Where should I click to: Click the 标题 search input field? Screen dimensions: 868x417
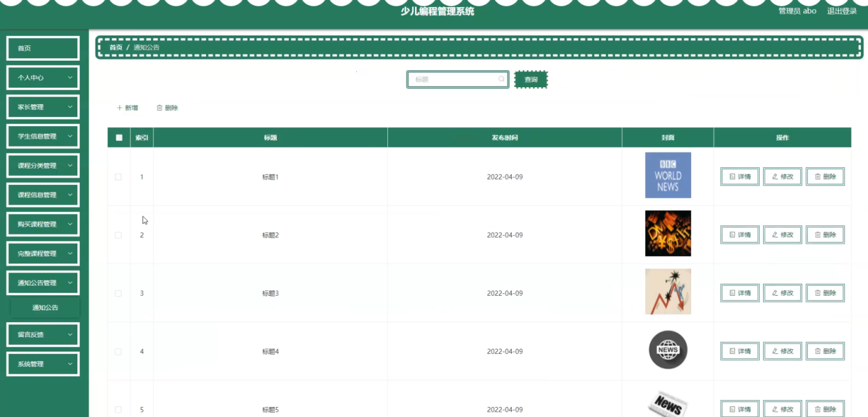[458, 80]
